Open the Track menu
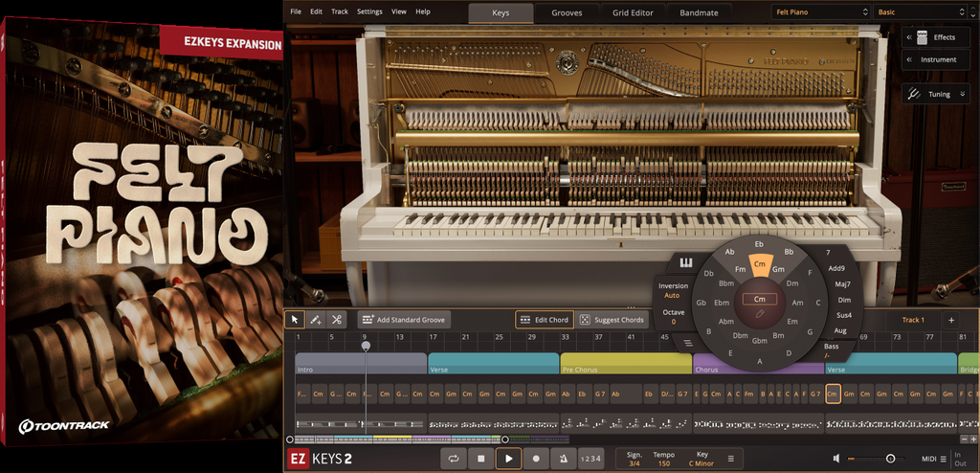The image size is (980, 473). tap(340, 11)
